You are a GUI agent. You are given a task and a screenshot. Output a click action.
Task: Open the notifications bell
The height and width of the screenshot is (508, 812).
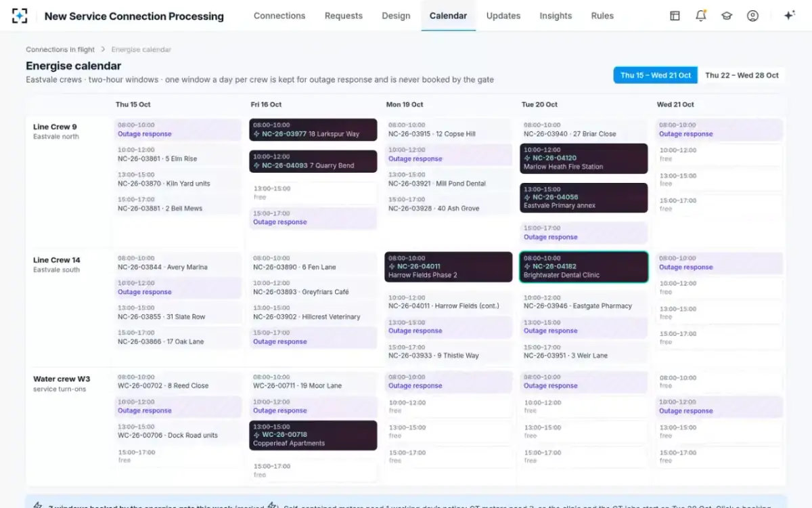point(701,16)
